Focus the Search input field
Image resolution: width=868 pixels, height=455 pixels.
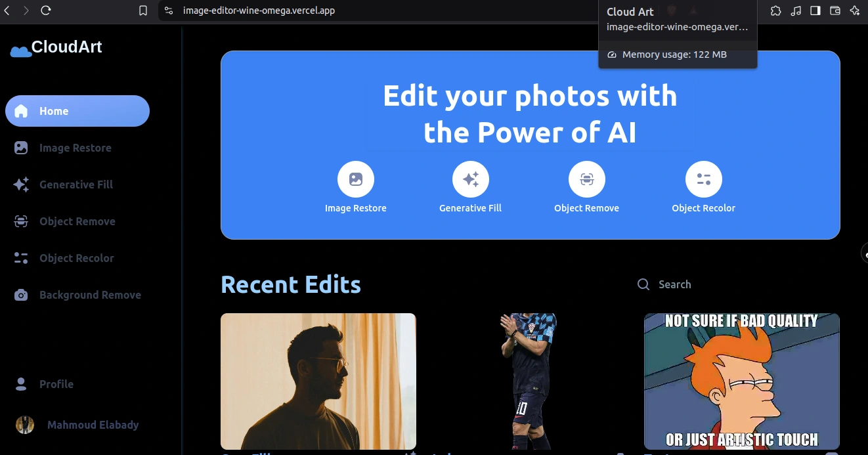[x=722, y=284]
